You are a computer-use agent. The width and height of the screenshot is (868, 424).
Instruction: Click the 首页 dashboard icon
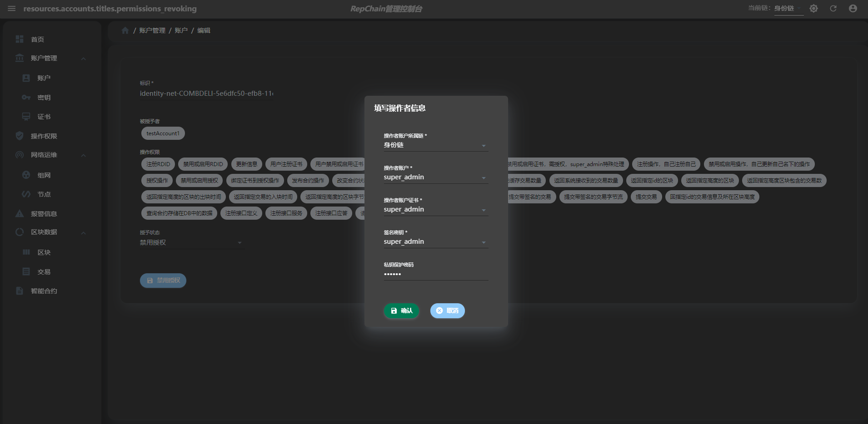tap(20, 39)
